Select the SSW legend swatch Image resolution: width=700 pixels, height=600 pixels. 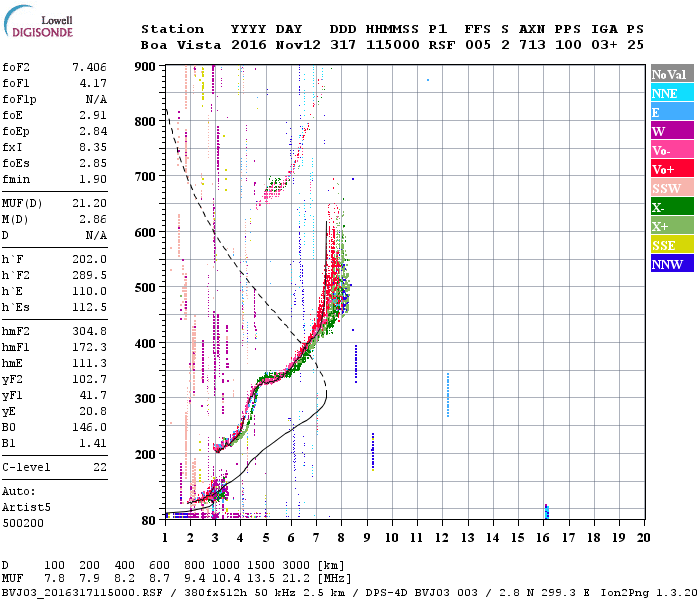point(672,188)
